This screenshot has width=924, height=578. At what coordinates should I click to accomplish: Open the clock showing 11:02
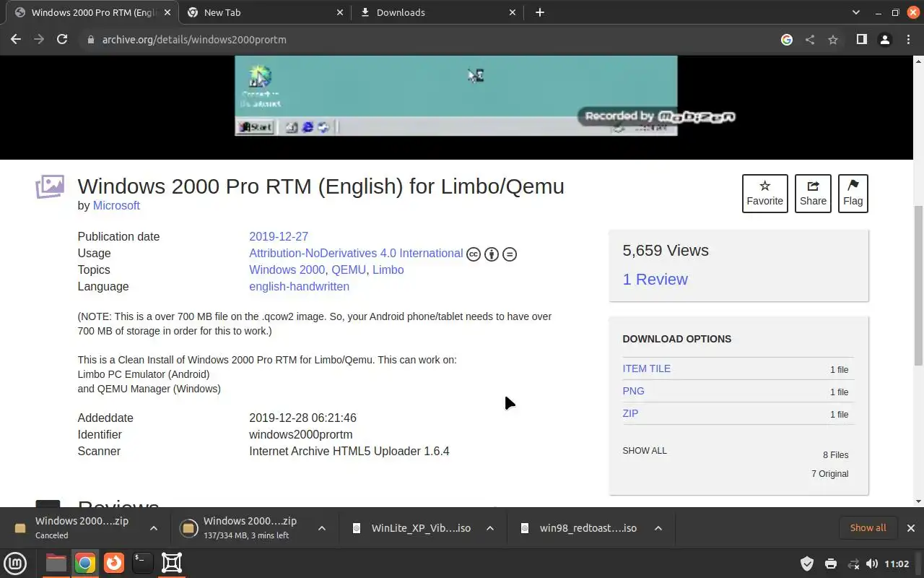point(897,564)
